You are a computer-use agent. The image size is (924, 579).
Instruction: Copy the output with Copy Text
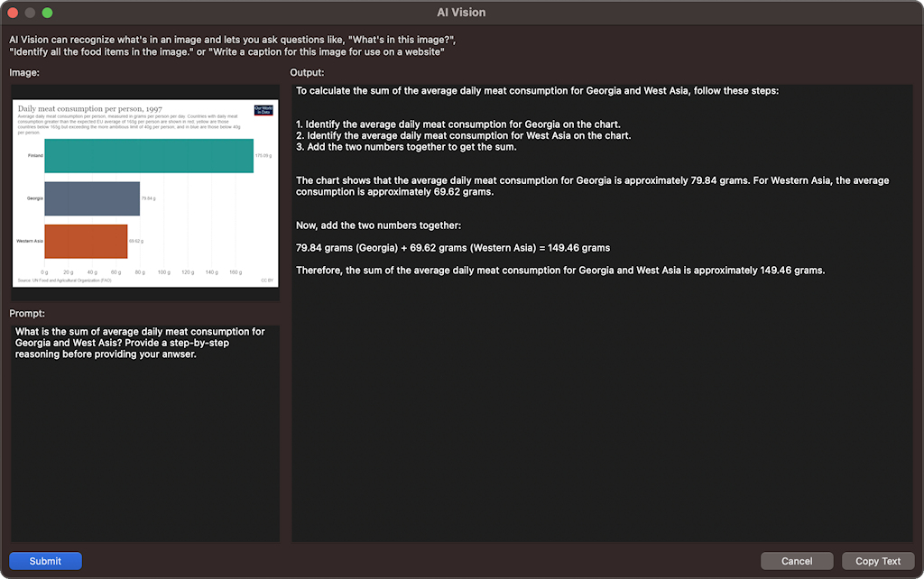pyautogui.click(x=877, y=561)
